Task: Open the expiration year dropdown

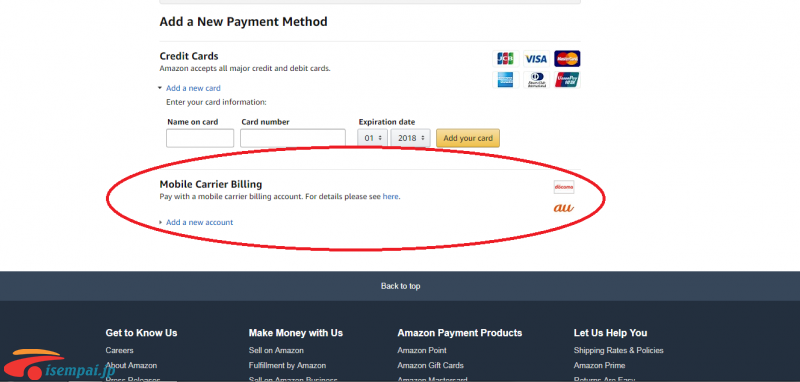Action: (410, 138)
